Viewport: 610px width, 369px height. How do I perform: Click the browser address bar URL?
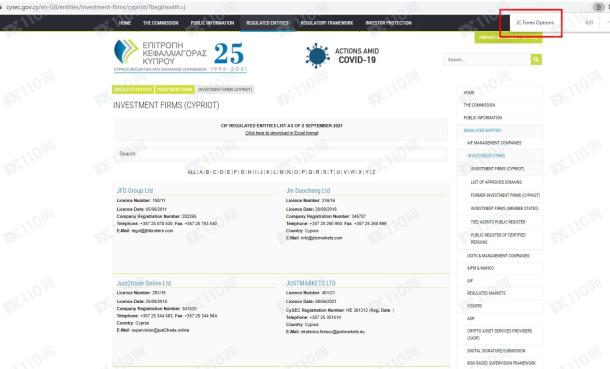point(95,7)
